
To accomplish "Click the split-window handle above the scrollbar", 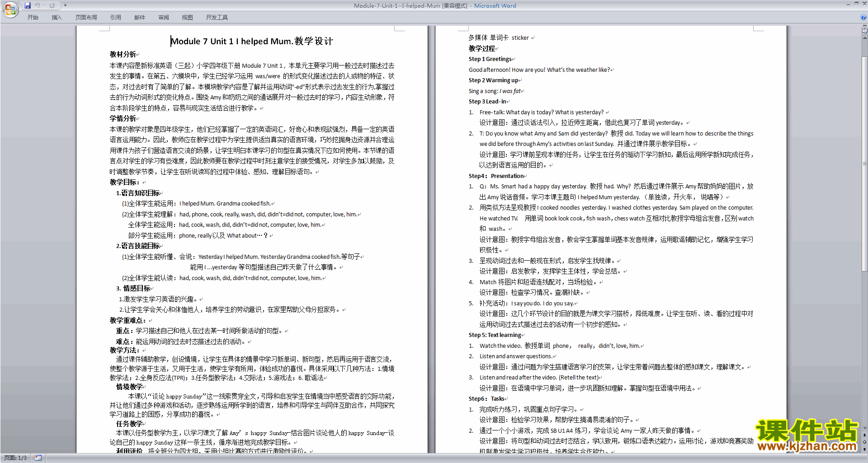I will pyautogui.click(x=865, y=26).
